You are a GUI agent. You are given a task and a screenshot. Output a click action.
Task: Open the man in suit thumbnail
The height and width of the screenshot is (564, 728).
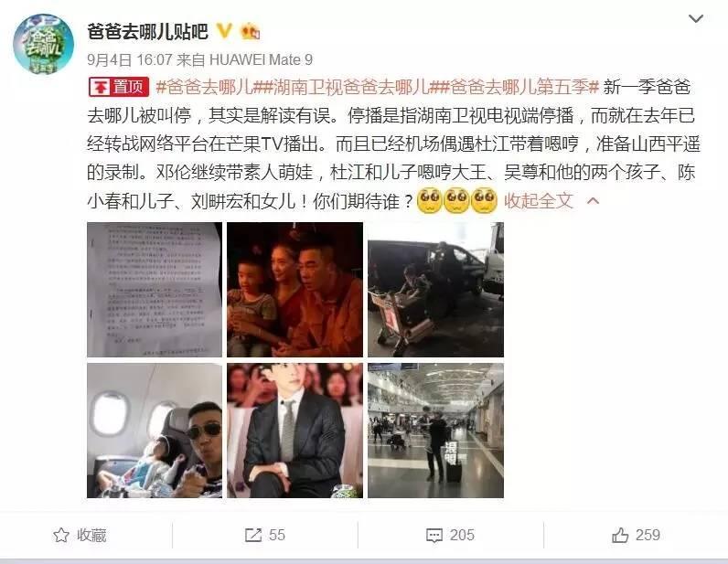[x=294, y=431]
